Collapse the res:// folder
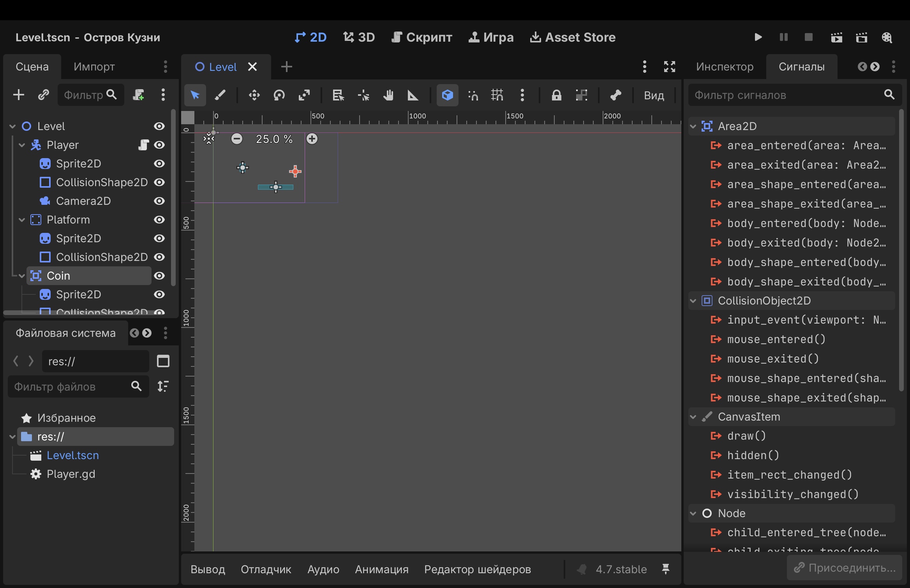The image size is (910, 588). click(x=12, y=437)
